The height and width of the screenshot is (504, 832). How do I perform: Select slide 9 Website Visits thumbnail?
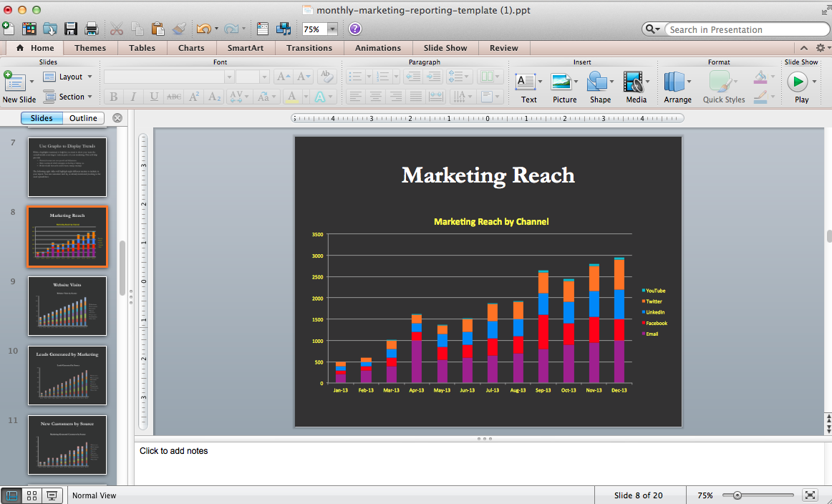pyautogui.click(x=67, y=306)
